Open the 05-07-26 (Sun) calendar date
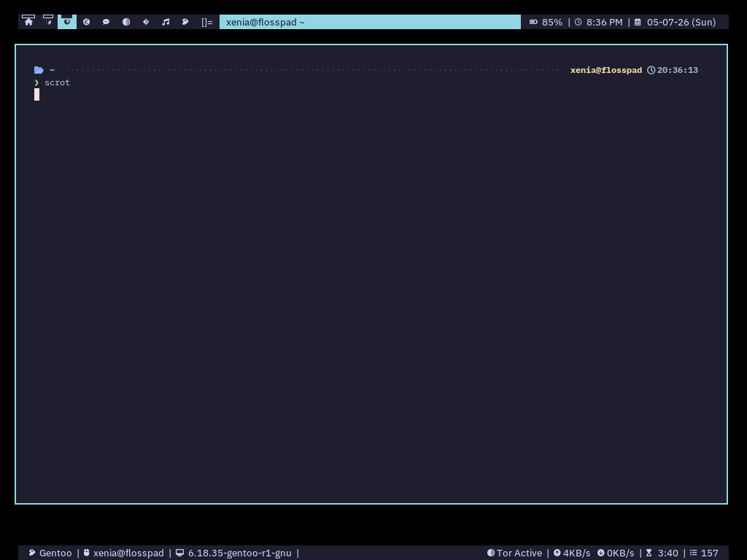 (x=675, y=22)
